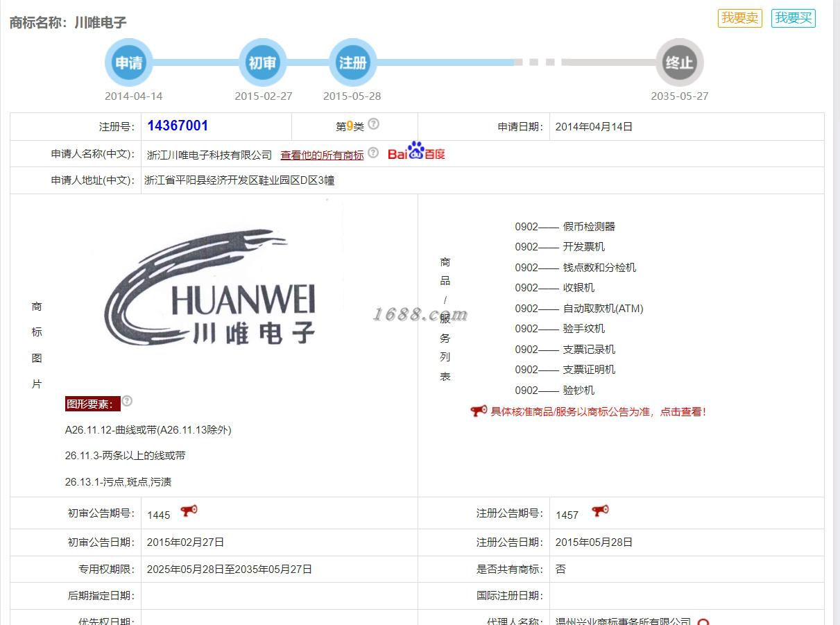This screenshot has height=625, width=840.
Task: Select the text 浙江川唯电子科技有限公司
Action: click(x=209, y=155)
